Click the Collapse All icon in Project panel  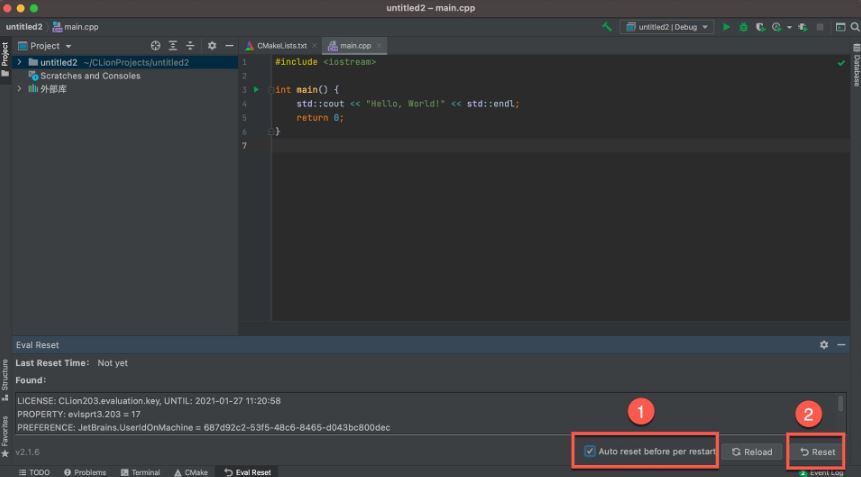pyautogui.click(x=190, y=46)
